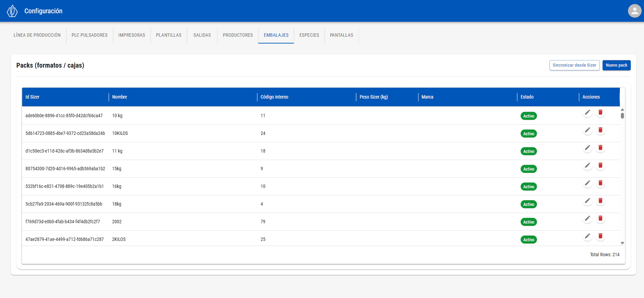Screen dimensions: 644x298
Task: Delete the 16kg pack
Action: pos(601,183)
